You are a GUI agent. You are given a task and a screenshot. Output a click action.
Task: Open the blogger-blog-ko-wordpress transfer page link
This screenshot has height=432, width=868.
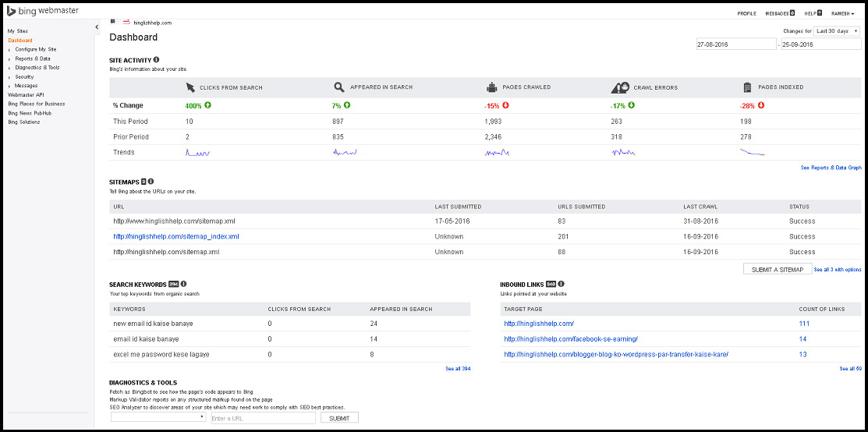click(x=616, y=355)
